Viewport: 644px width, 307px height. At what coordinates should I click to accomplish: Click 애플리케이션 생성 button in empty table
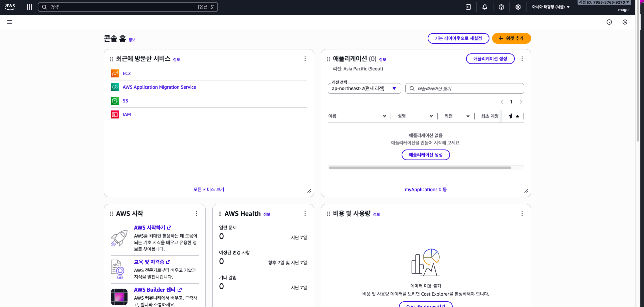pyautogui.click(x=426, y=155)
